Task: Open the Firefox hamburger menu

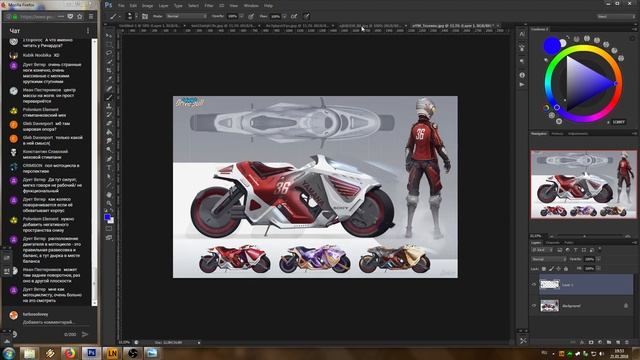Action: click(x=91, y=17)
